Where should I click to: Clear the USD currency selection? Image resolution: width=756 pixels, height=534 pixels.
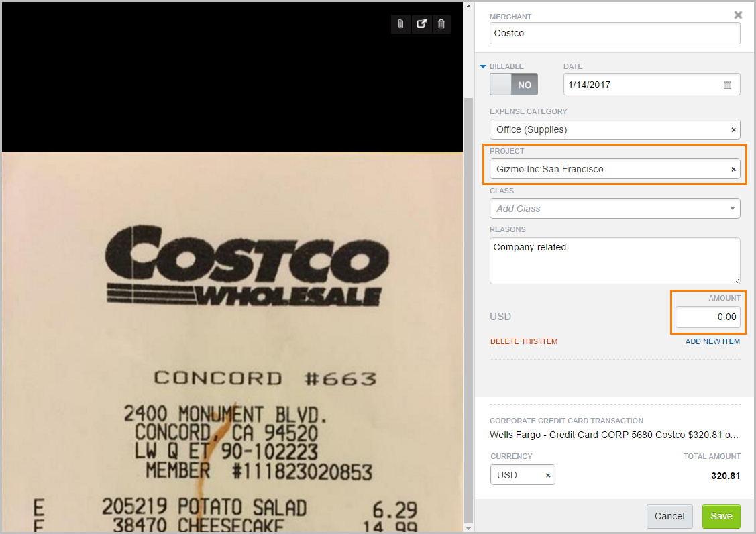(x=547, y=475)
